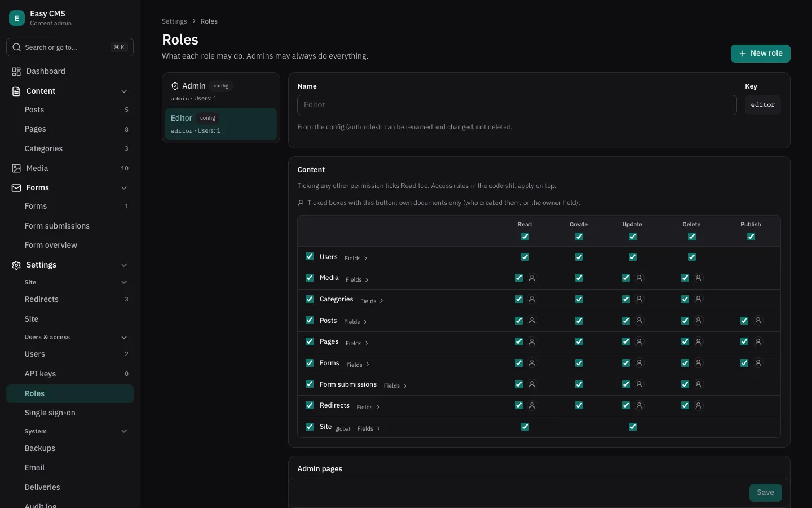Toggle own-documents icon for Form submissions Update

(639, 384)
